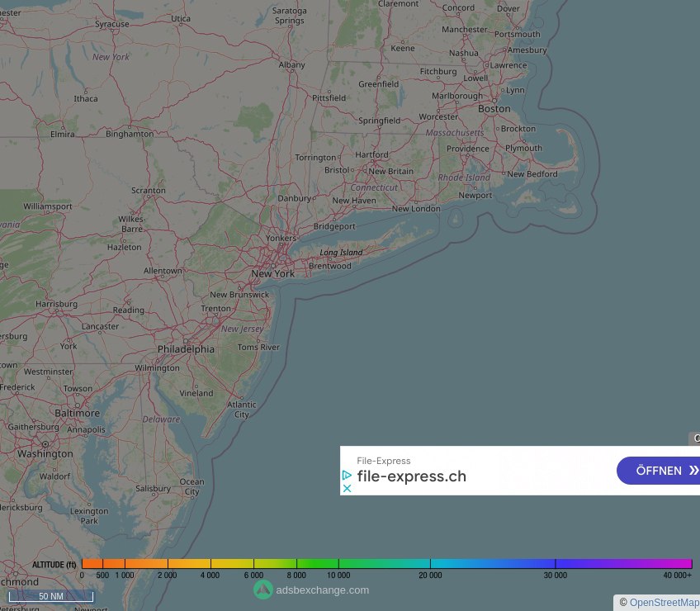
Task: Click the New Haven label on the map
Action: [354, 201]
